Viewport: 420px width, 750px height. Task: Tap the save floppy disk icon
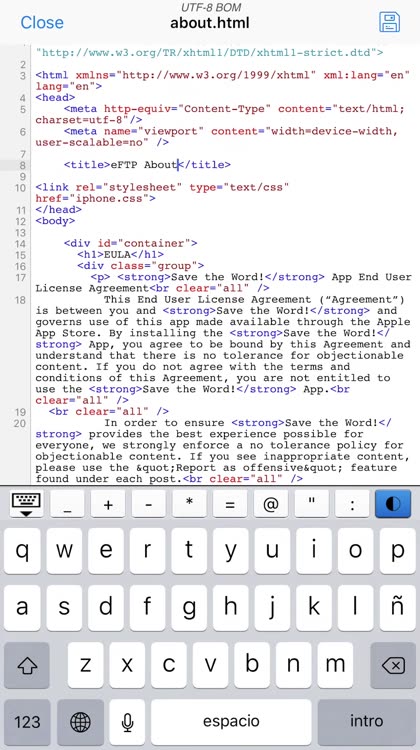pyautogui.click(x=389, y=22)
